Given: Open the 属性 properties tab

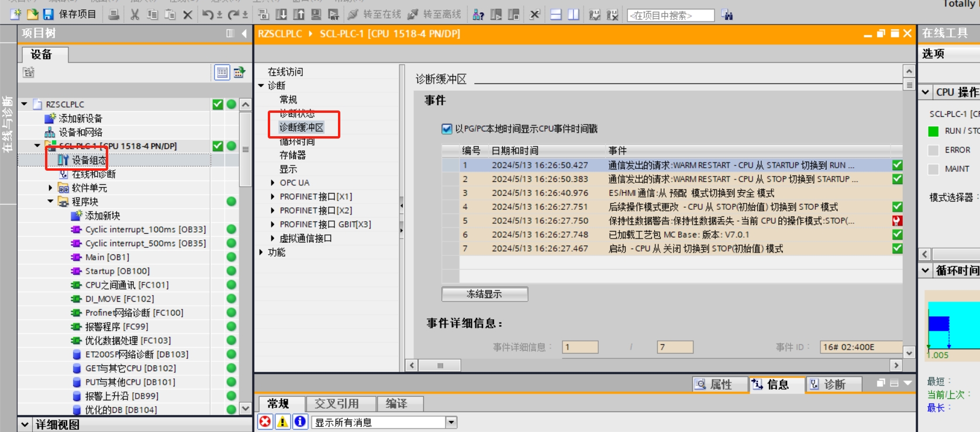Looking at the screenshot, I should pyautogui.click(x=720, y=384).
